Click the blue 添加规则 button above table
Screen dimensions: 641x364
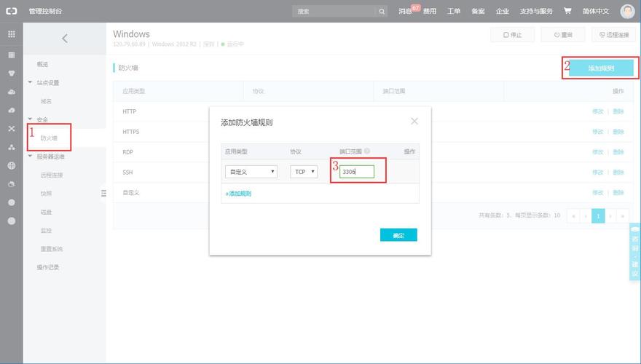tap(601, 68)
